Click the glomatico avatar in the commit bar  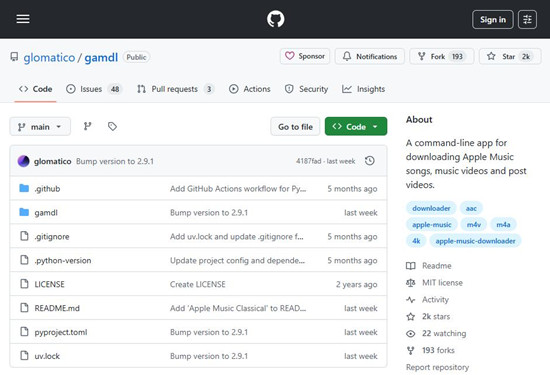coord(24,161)
